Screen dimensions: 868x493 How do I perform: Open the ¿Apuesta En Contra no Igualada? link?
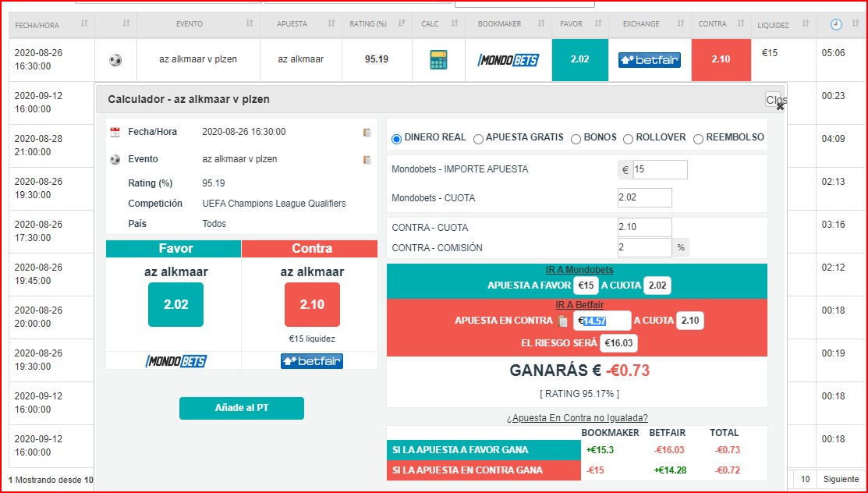tap(577, 417)
